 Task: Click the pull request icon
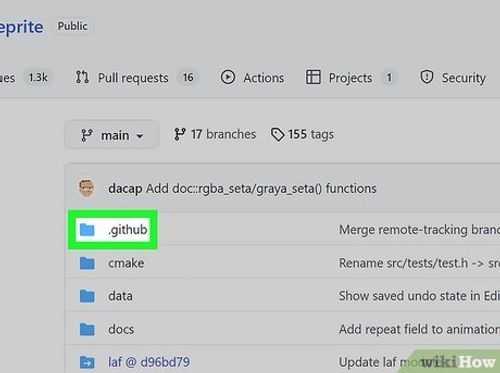pyautogui.click(x=82, y=77)
